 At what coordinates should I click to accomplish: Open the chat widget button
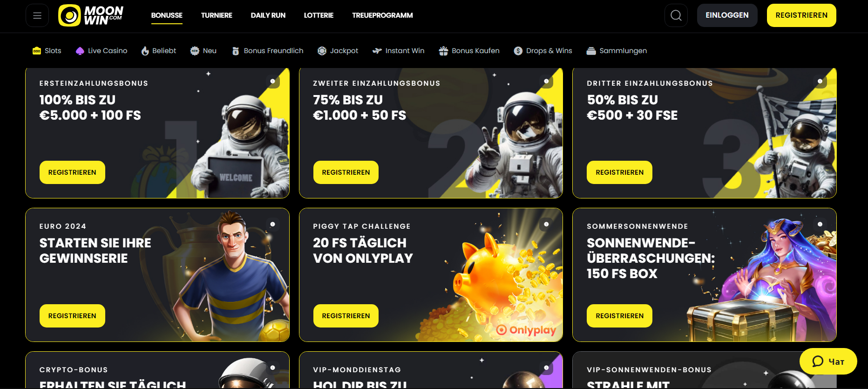point(828,362)
